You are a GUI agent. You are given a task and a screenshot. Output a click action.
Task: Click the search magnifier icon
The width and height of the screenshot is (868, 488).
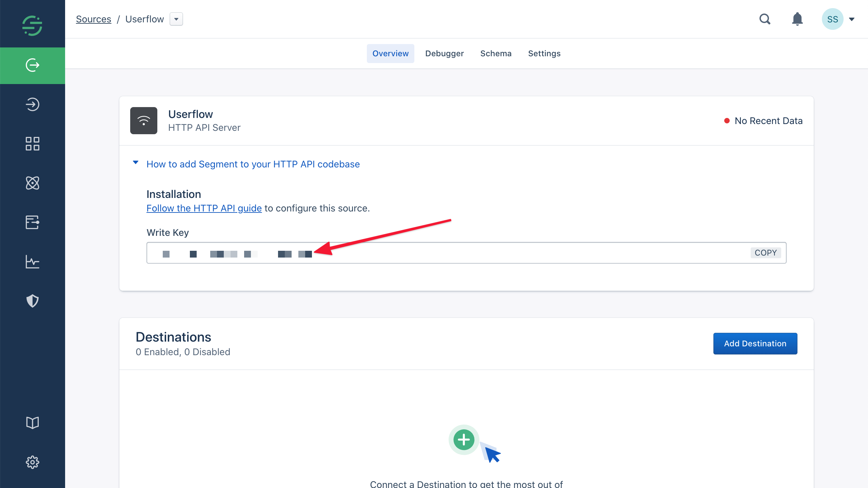coord(765,19)
